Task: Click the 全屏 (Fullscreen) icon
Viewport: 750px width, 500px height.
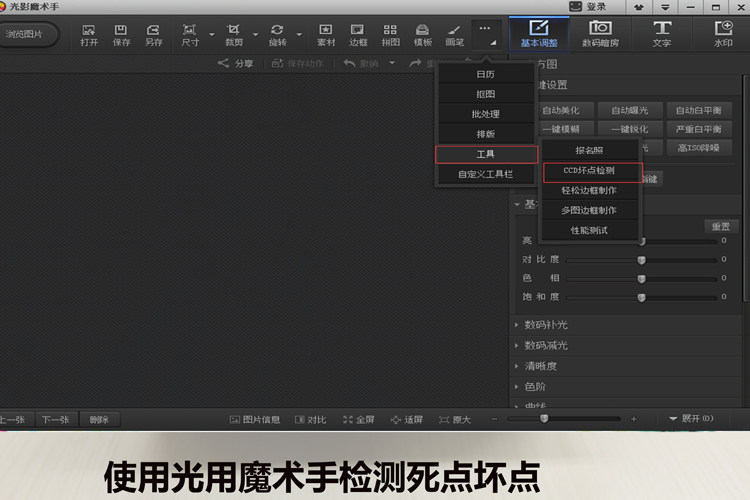Action: coord(348,420)
